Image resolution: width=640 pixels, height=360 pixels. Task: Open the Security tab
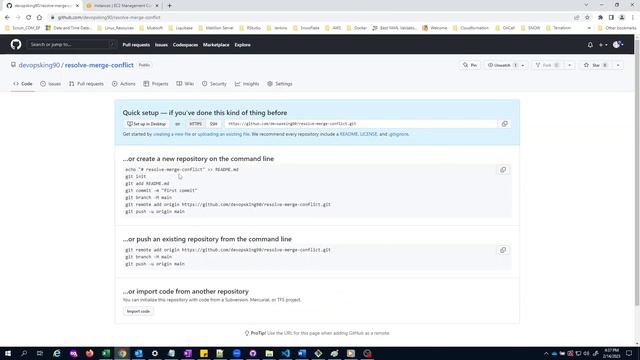click(214, 84)
